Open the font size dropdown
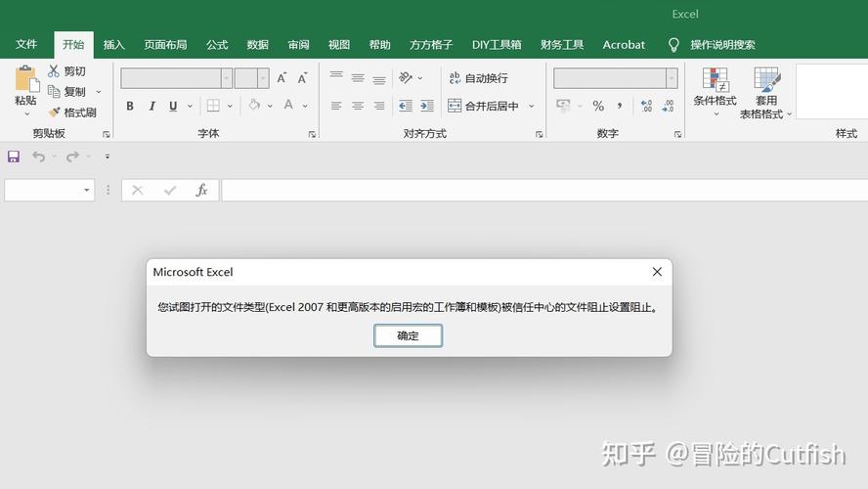Image resolution: width=868 pixels, height=489 pixels. 264,78
